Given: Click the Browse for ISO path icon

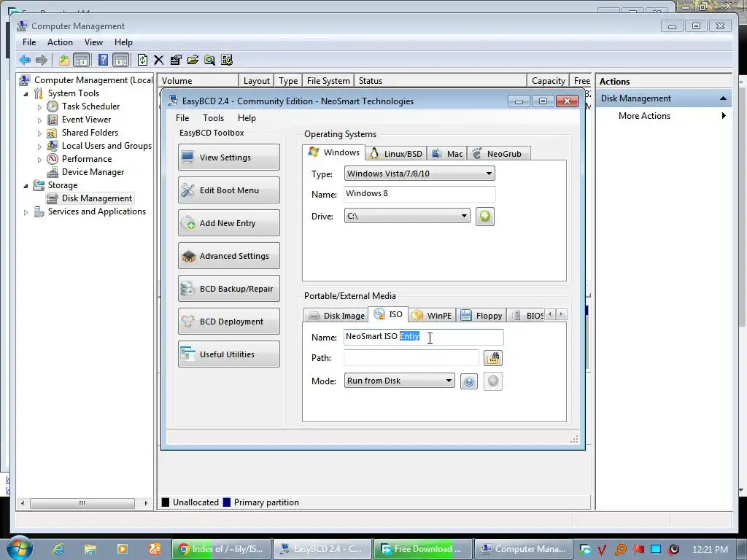Looking at the screenshot, I should point(493,358).
